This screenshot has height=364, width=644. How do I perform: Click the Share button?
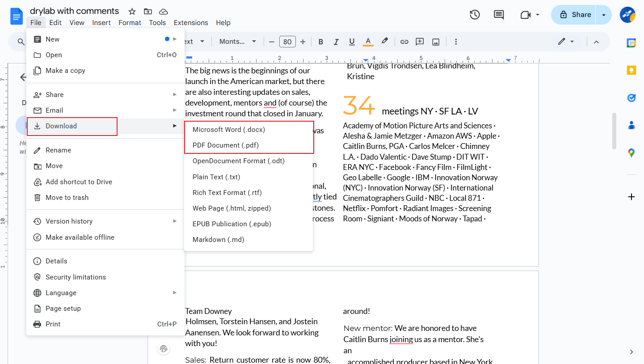[x=577, y=14]
